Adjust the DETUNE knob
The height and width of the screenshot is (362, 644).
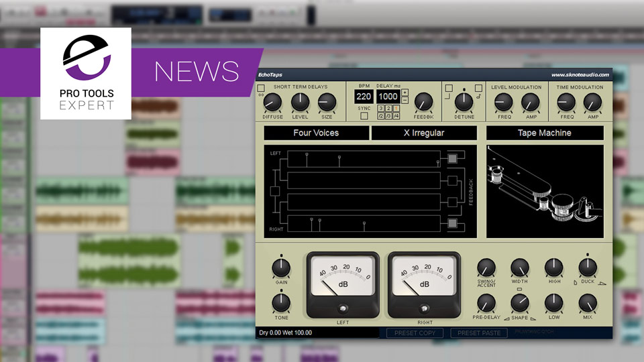pyautogui.click(x=464, y=102)
